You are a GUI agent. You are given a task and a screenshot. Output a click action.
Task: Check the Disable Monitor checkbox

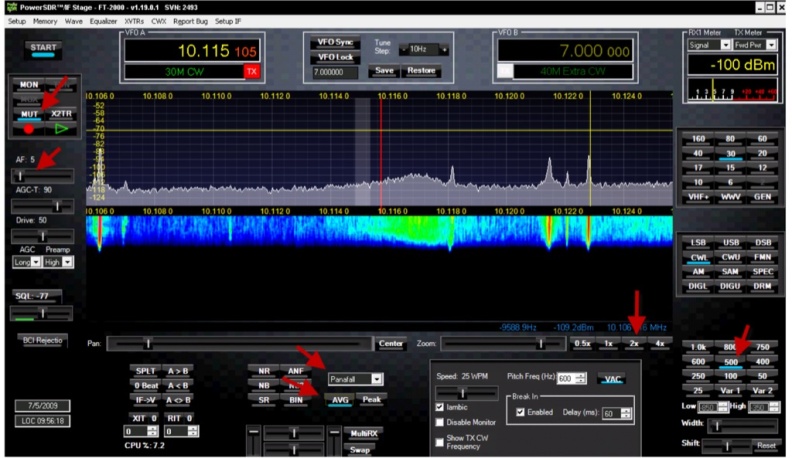[x=439, y=422]
